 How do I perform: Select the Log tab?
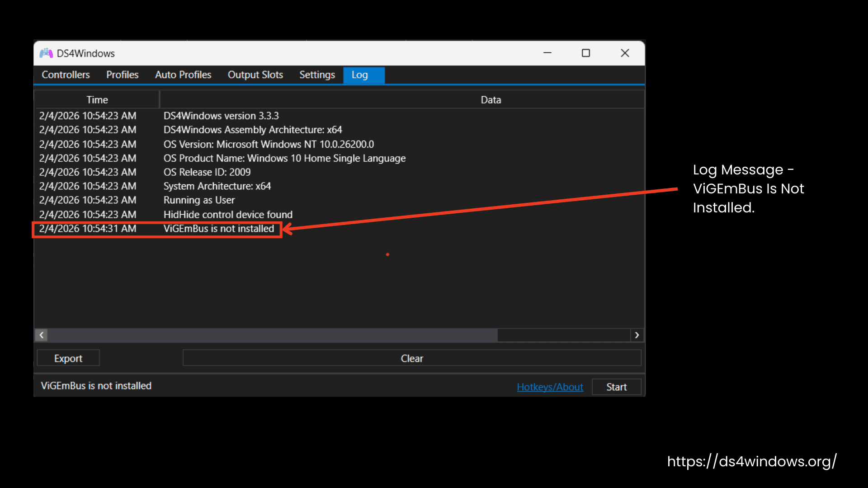[x=363, y=75]
